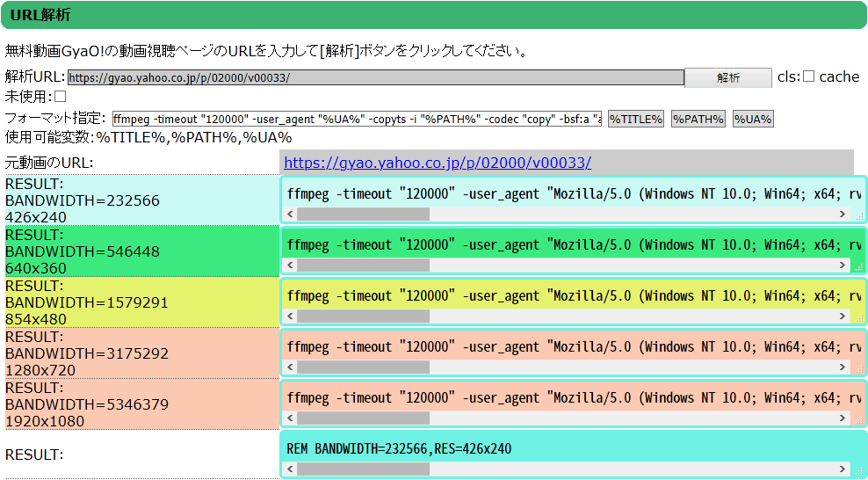This screenshot has width=868, height=480.
Task: Click left scroll arrow in 640x360 row
Action: tap(290, 265)
